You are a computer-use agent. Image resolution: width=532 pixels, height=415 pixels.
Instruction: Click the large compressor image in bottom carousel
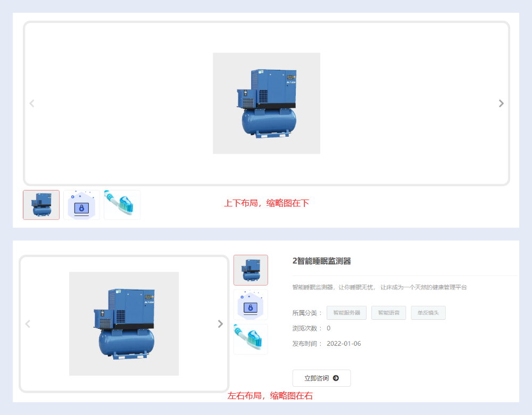[124, 323]
